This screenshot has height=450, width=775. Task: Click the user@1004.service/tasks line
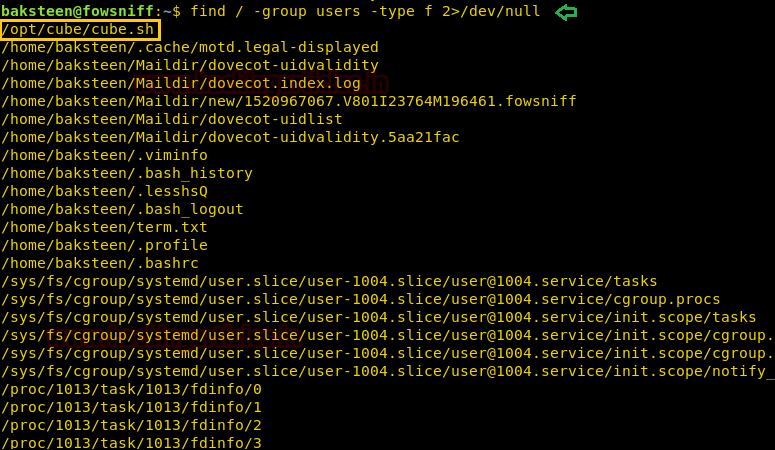click(329, 281)
